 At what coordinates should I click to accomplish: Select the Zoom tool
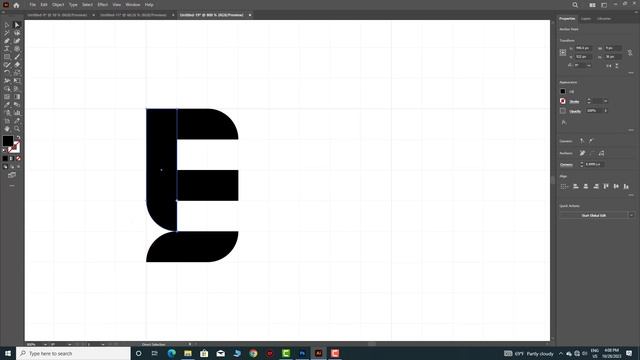tap(17, 129)
